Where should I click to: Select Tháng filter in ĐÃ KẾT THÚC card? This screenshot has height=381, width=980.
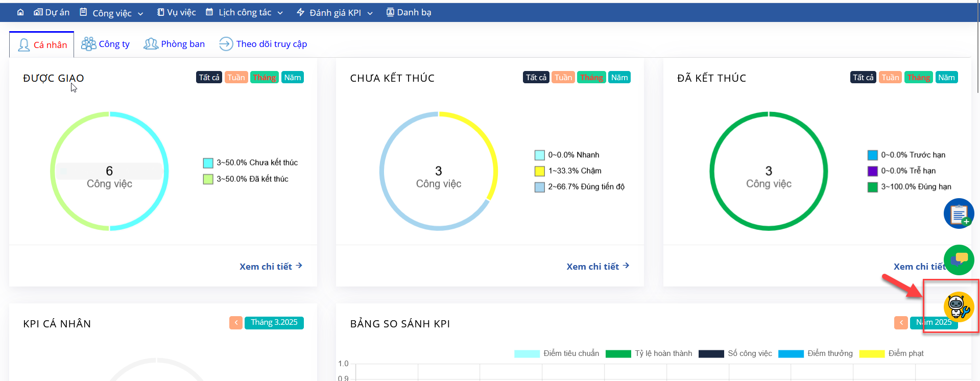pos(918,77)
